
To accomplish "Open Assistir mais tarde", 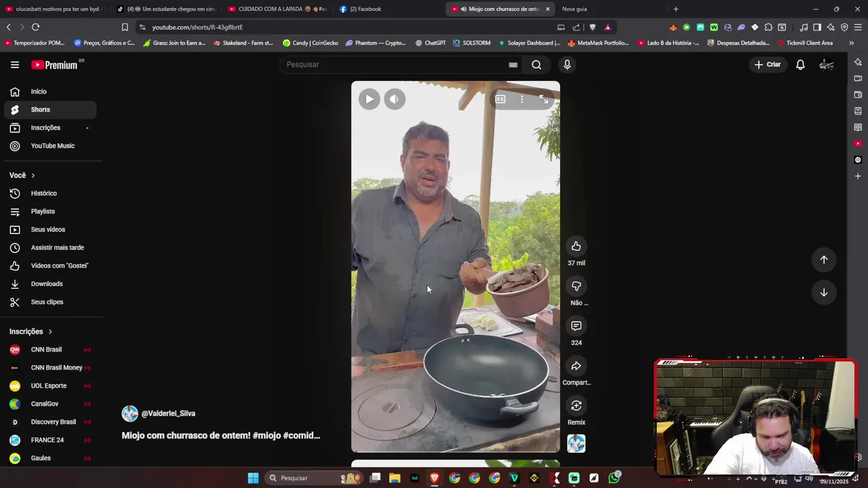I will point(50,247).
